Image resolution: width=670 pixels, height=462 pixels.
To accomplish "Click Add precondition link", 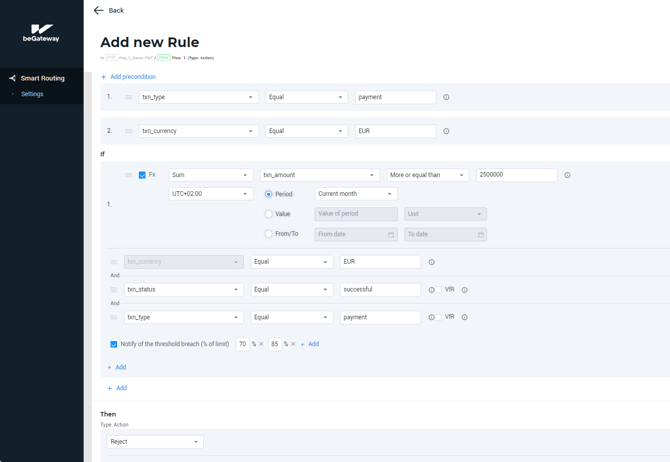I will click(129, 77).
